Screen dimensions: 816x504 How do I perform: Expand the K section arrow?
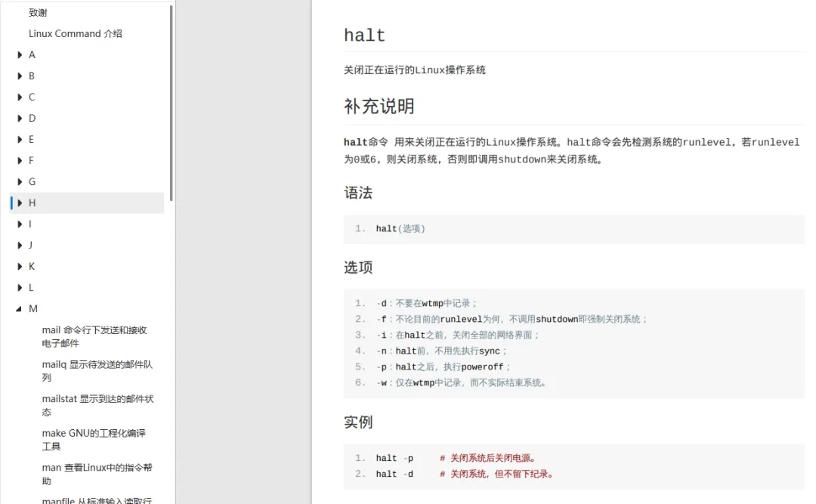(19, 267)
